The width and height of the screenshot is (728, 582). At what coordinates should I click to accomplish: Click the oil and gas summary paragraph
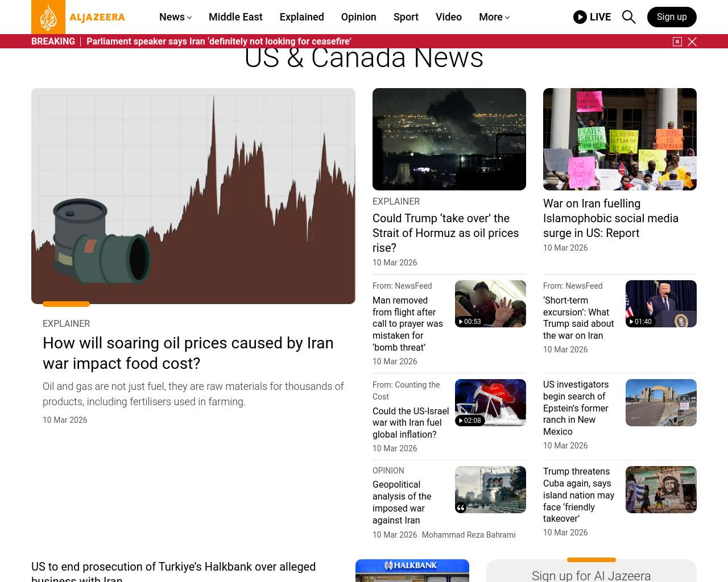click(193, 394)
